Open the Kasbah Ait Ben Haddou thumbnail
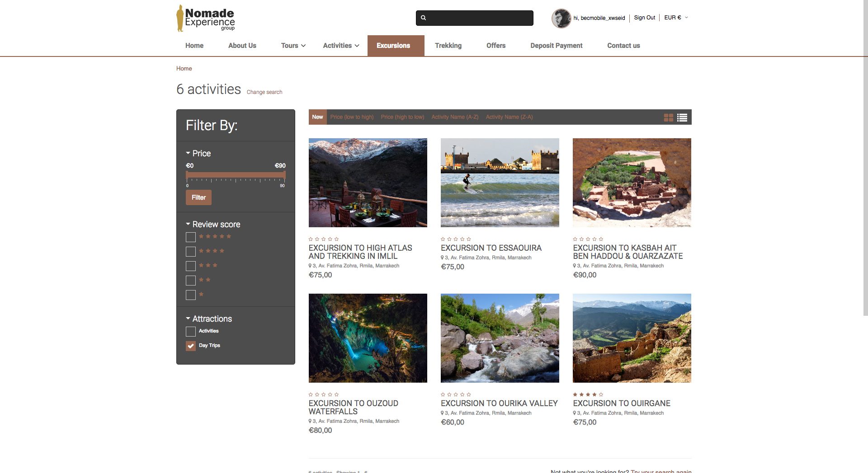 pyautogui.click(x=632, y=183)
